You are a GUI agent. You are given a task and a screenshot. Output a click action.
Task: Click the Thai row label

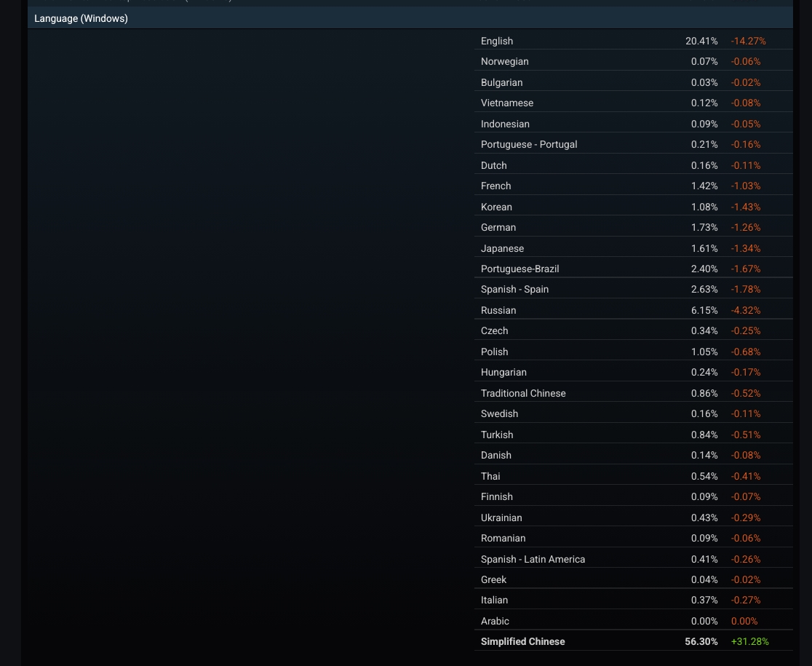[490, 476]
